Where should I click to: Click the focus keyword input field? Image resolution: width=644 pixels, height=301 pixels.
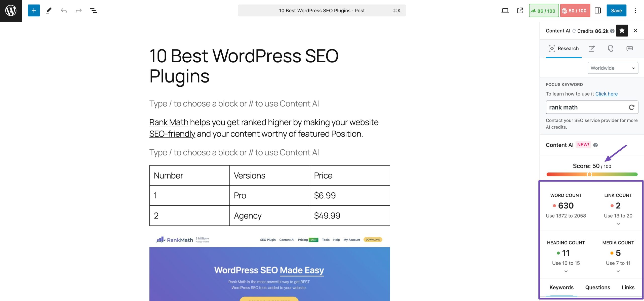pyautogui.click(x=587, y=107)
